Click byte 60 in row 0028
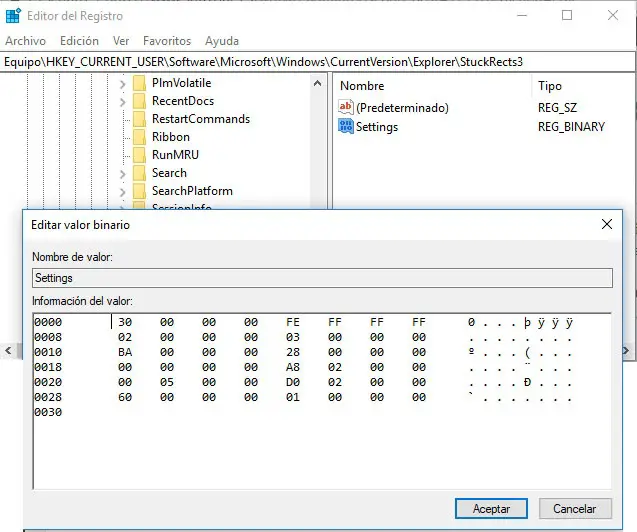This screenshot has height=532, width=637. click(x=125, y=397)
